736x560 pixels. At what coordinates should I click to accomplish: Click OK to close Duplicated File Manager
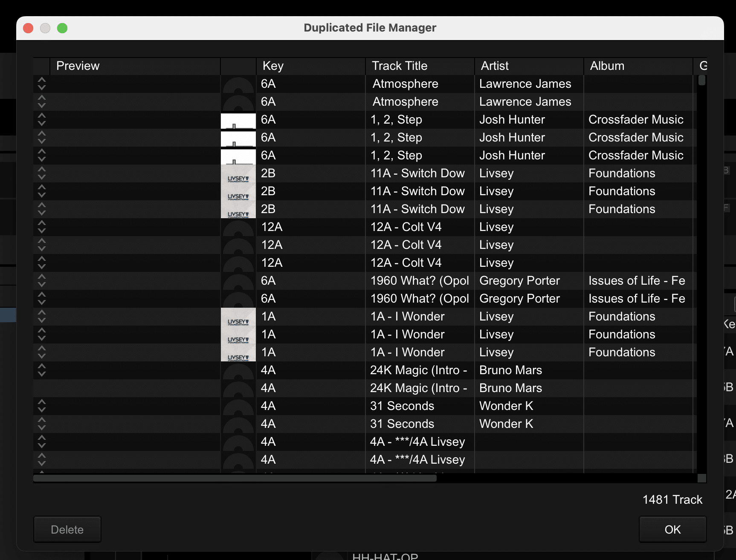672,529
